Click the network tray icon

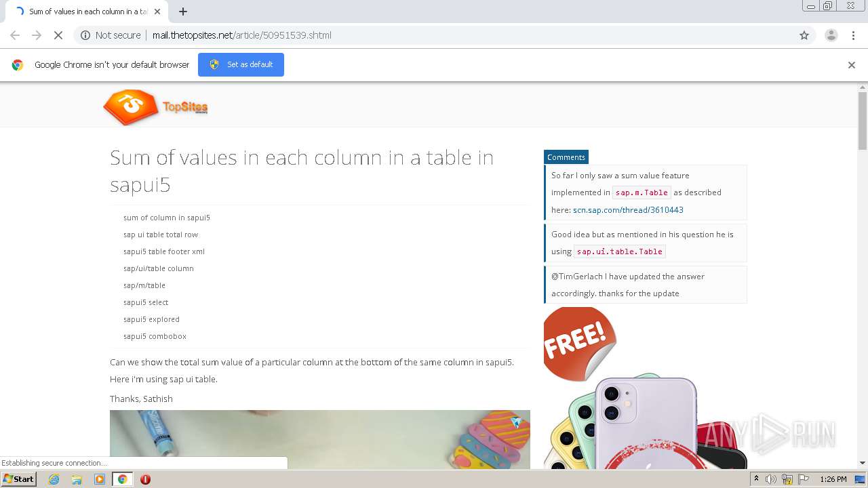click(x=787, y=479)
